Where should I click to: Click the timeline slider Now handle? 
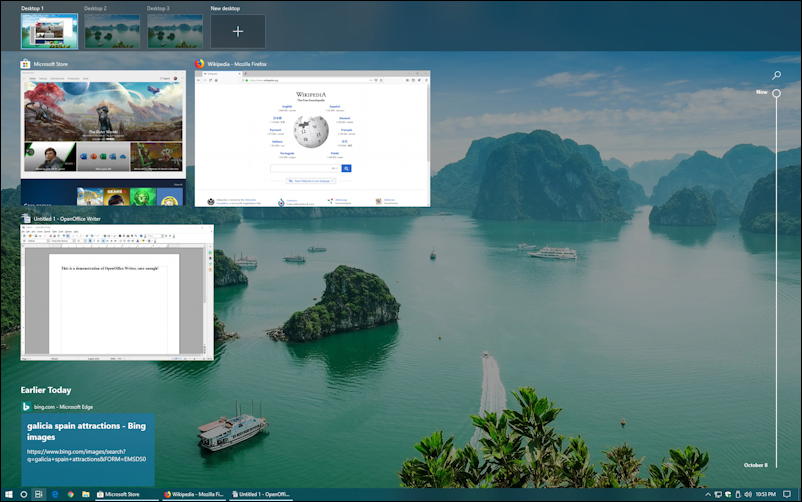point(776,93)
